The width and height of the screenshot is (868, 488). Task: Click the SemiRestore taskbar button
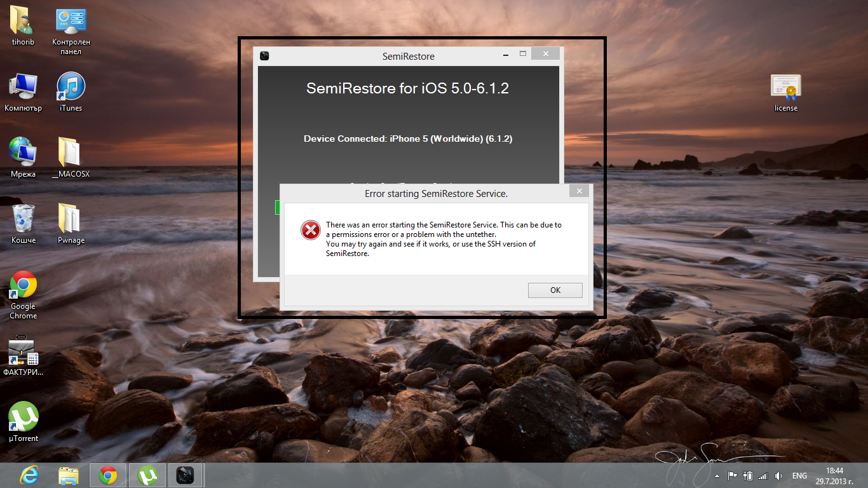[185, 475]
